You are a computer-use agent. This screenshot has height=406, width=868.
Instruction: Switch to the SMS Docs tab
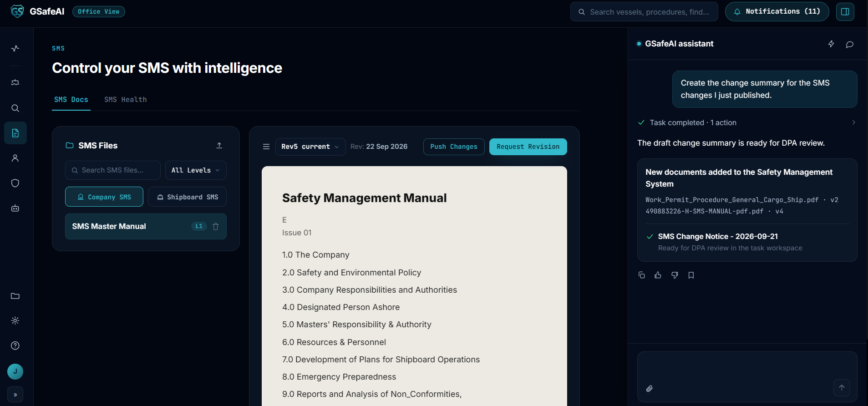tap(71, 100)
